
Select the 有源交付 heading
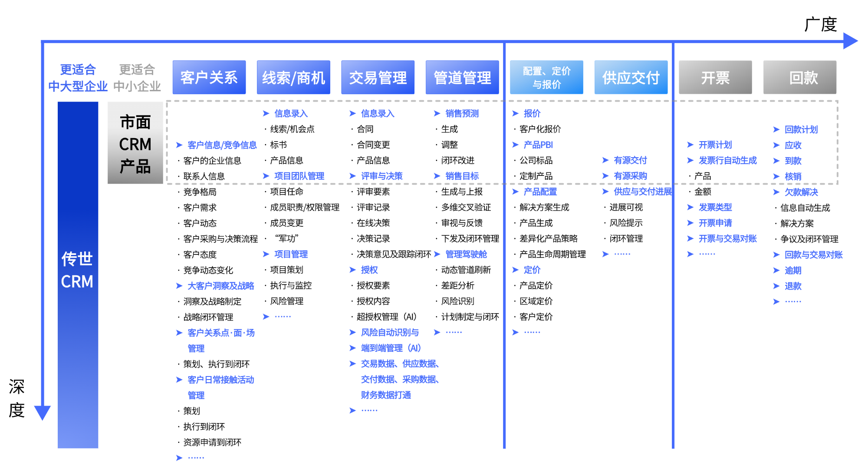[630, 160]
